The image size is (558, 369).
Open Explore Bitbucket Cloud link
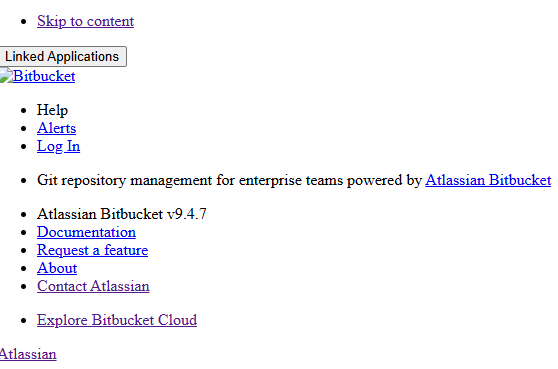coord(117,320)
